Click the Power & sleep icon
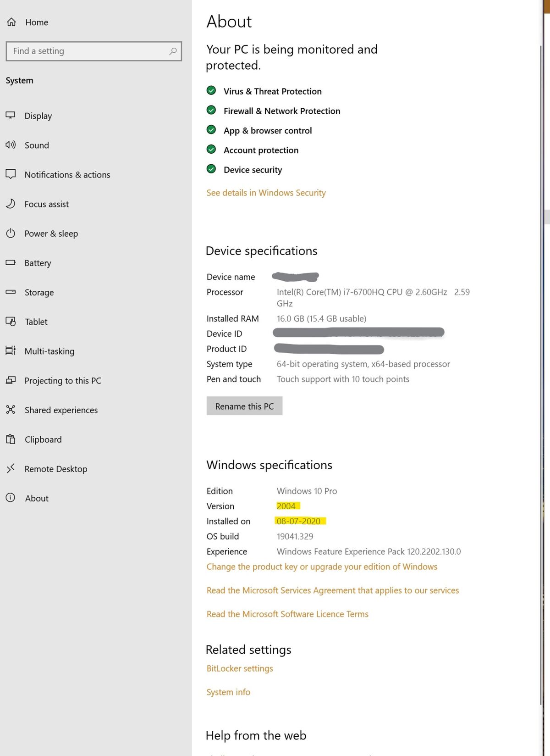Viewport: 550px width, 756px height. click(11, 233)
